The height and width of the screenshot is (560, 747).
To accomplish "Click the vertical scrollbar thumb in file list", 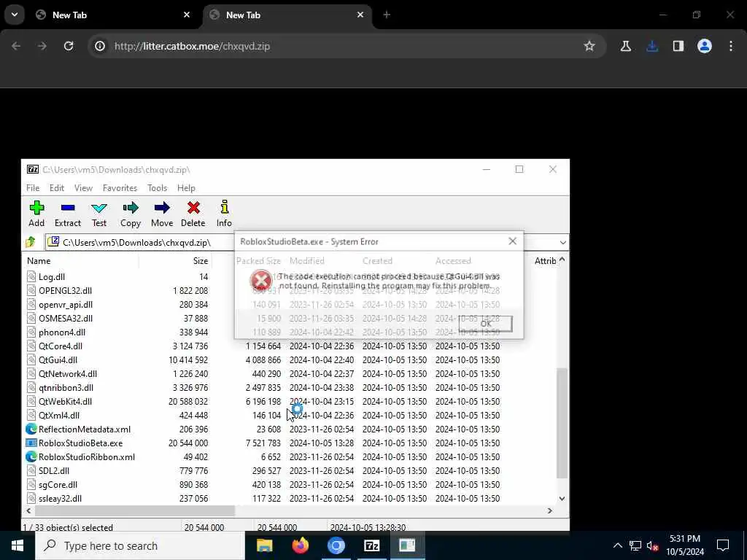I will pos(562,422).
